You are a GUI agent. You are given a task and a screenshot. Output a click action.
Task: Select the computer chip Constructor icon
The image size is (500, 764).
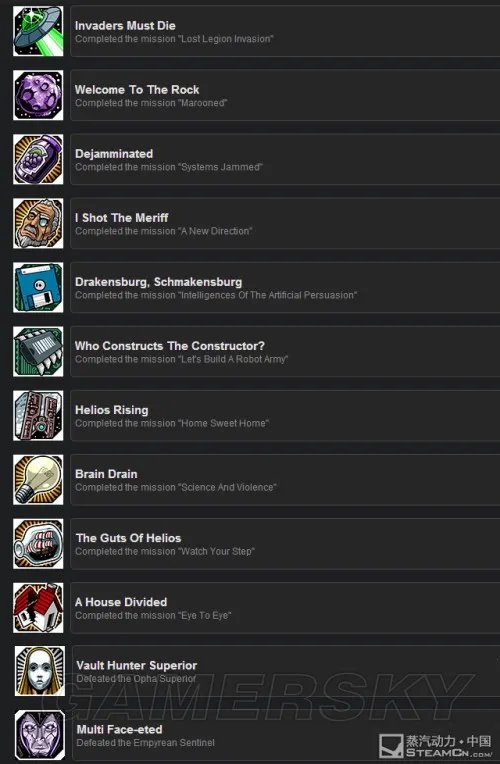[38, 352]
